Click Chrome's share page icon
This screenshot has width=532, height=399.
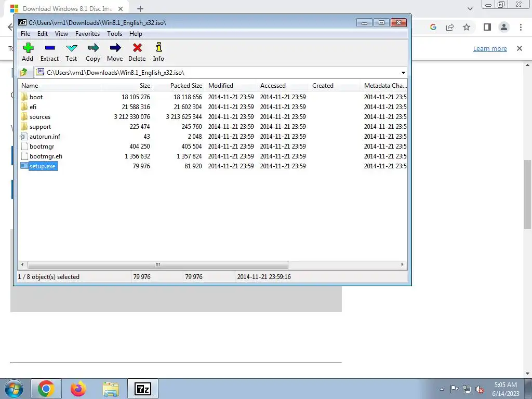point(450,27)
